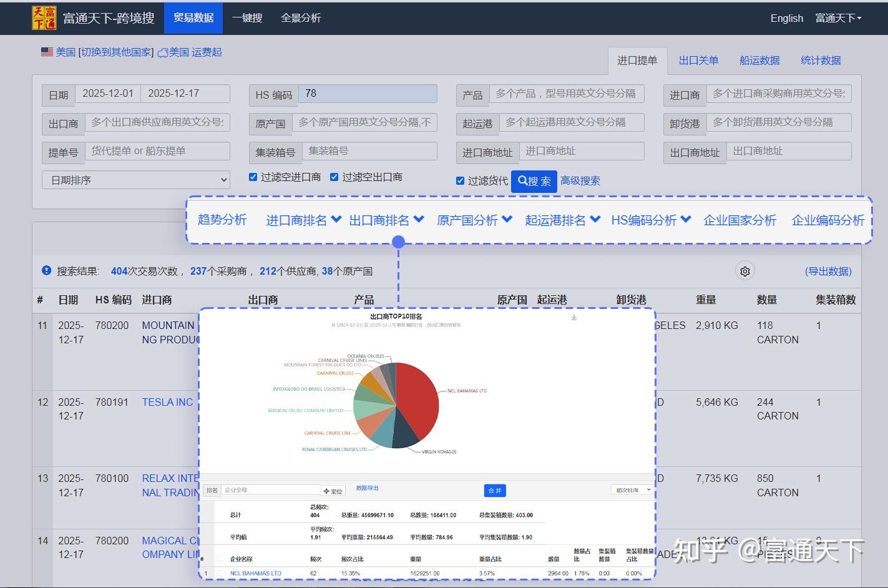This screenshot has height=588, width=888.
Task: Click the blue 搜索 button
Action: [534, 181]
